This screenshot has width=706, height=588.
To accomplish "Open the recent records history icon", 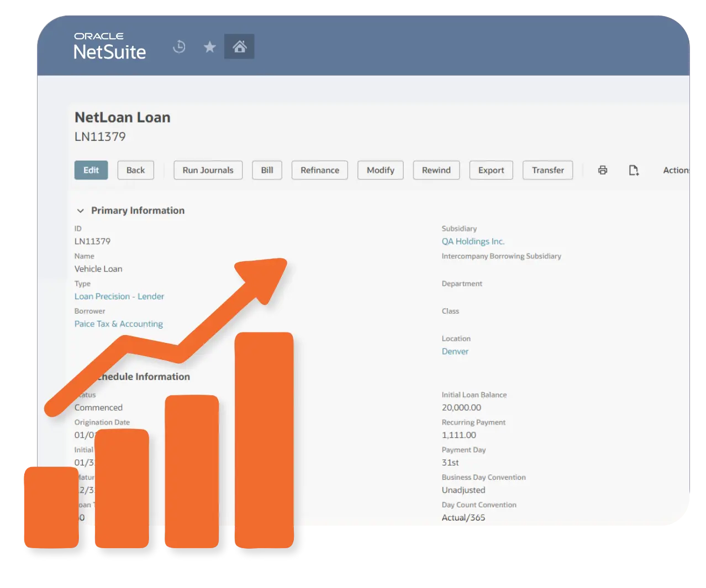I will pyautogui.click(x=179, y=47).
